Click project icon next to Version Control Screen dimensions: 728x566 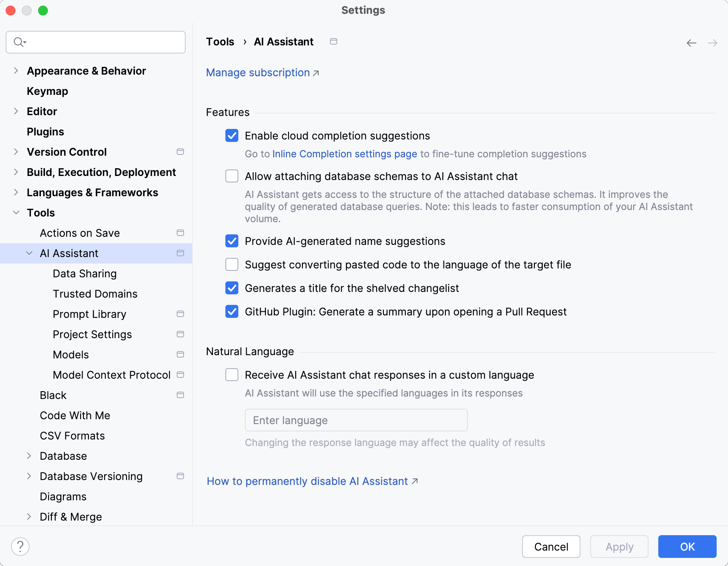tap(180, 152)
